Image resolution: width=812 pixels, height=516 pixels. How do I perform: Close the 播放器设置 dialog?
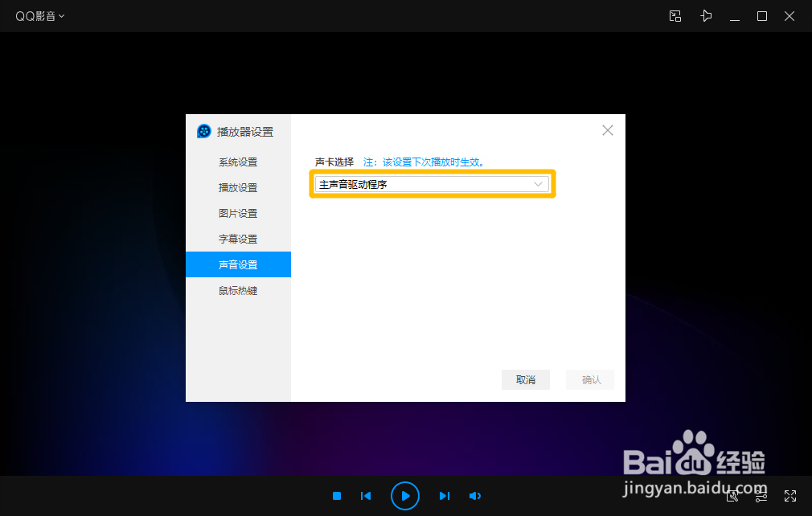(608, 130)
